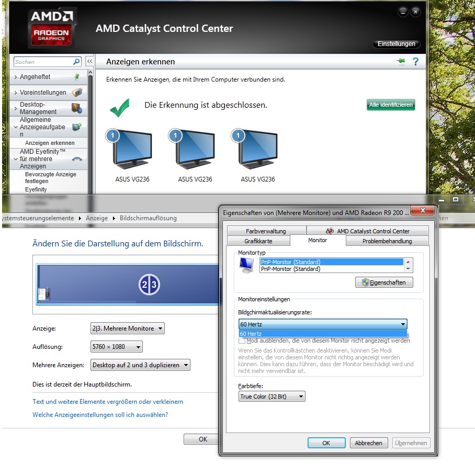Viewport: 475px width, 476px height.
Task: Click 'Anzeige' in the breadcrumb path
Action: coord(97,218)
